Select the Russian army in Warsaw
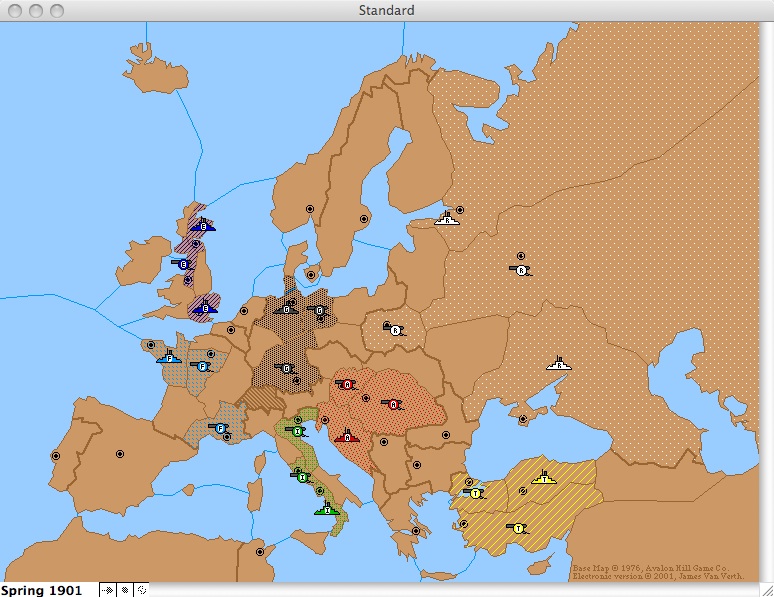 [x=394, y=330]
